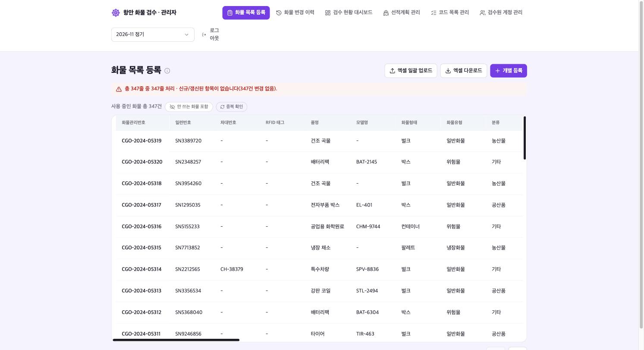
Task: Click model name STL-2494
Action: click(x=367, y=291)
